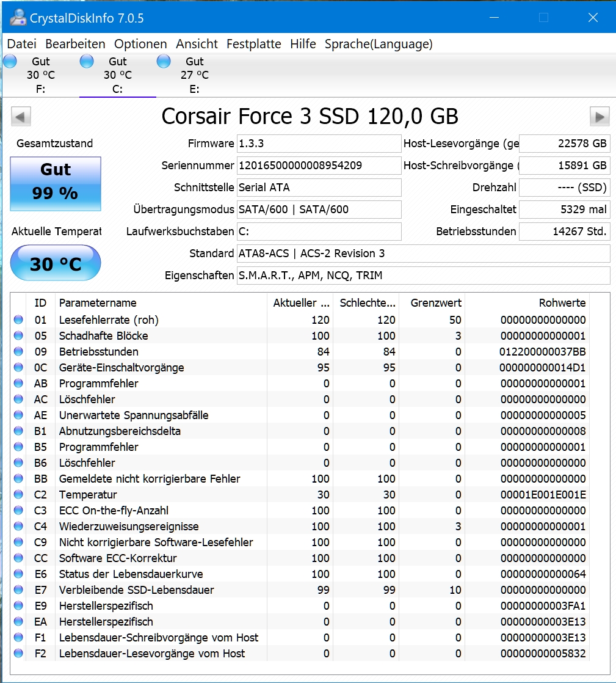Click Host-Schreibvorgänge value 15891 GB
Image resolution: width=616 pixels, height=683 pixels.
pos(565,166)
